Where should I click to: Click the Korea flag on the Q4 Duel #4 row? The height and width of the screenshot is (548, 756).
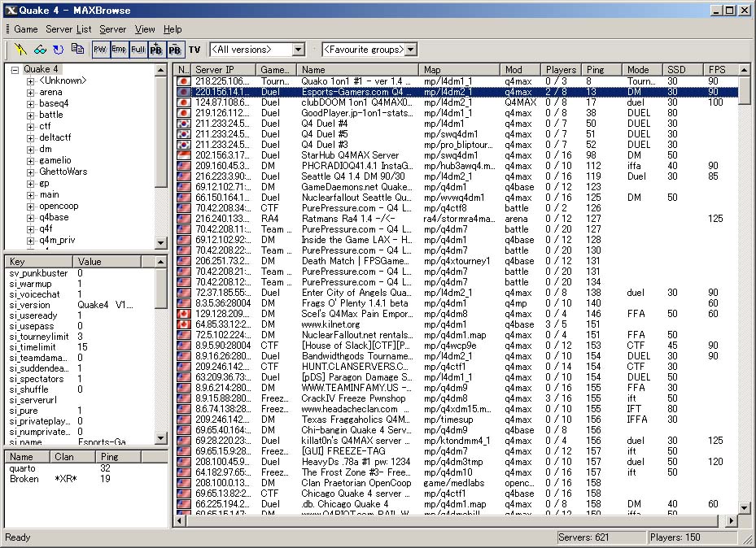[184, 124]
